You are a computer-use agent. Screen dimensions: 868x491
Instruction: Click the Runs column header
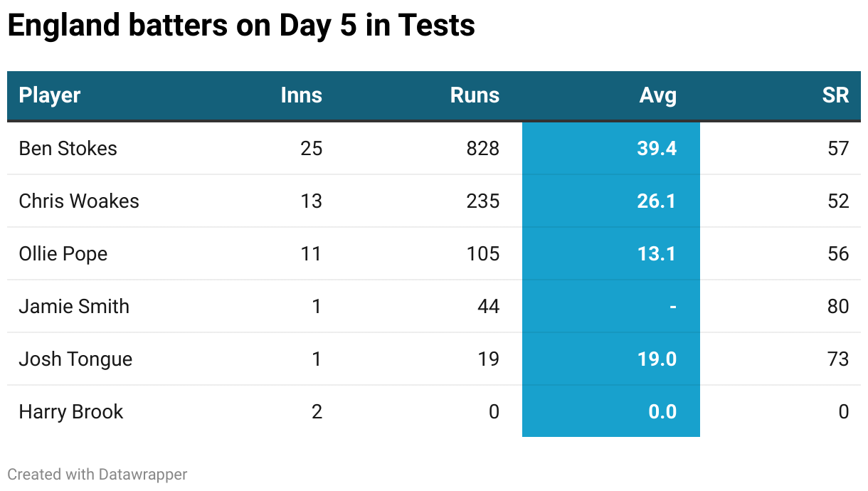[x=475, y=95]
